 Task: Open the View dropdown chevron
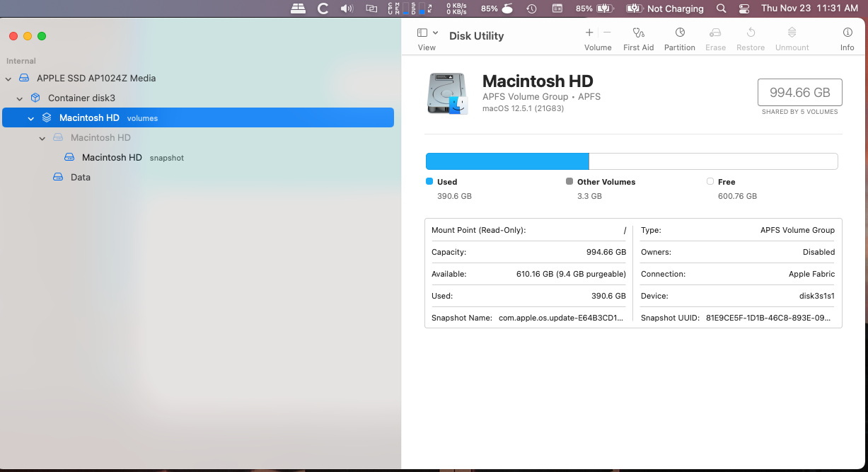pyautogui.click(x=436, y=33)
